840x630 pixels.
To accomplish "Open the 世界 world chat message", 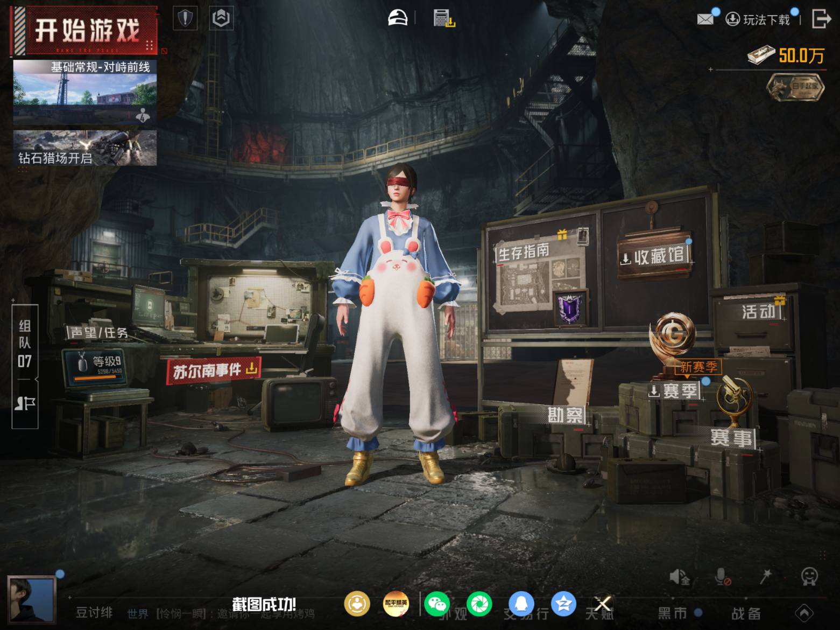I will 221,614.
